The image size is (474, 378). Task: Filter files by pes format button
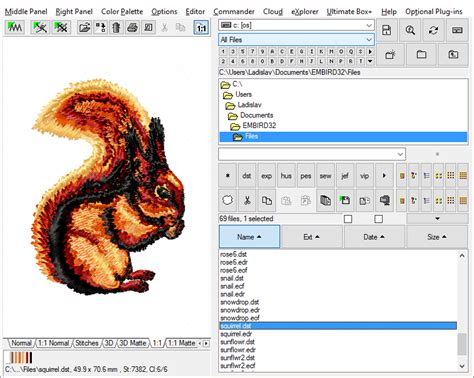[x=306, y=175]
